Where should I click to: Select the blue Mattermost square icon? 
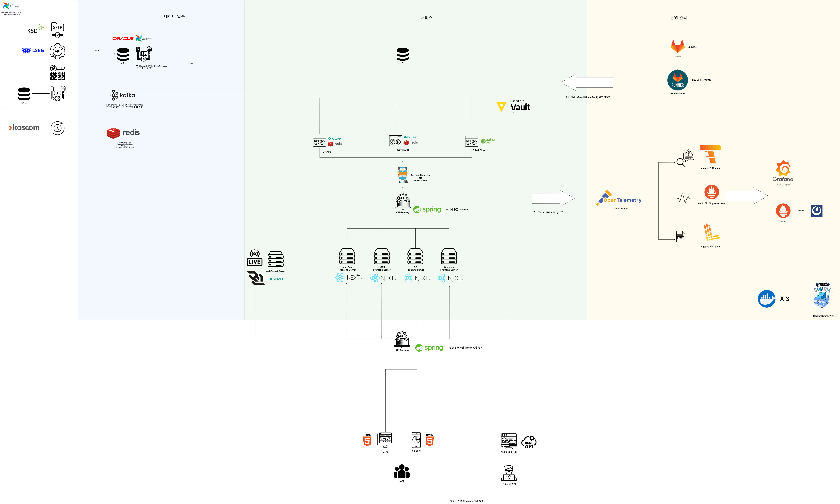817,211
